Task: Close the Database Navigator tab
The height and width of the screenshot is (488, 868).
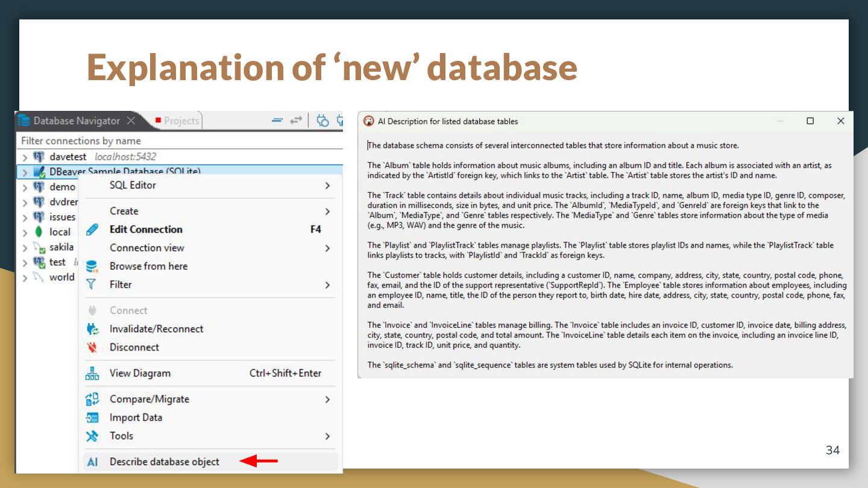Action: click(x=131, y=120)
